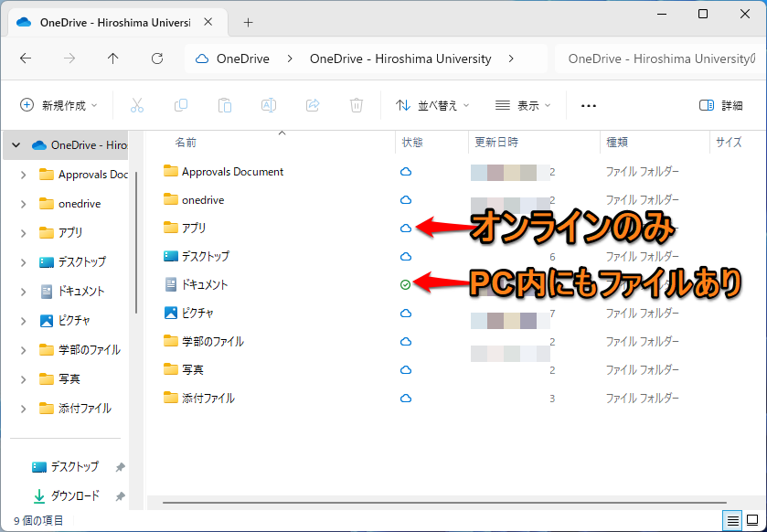Click the OneDrive cloud icon in address bar
Viewport: 767px width, 532px height.
(x=201, y=59)
